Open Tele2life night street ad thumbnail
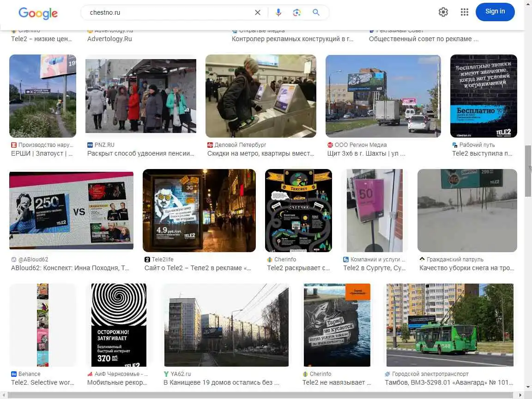Viewport: 532px width, 399px height. (199, 211)
